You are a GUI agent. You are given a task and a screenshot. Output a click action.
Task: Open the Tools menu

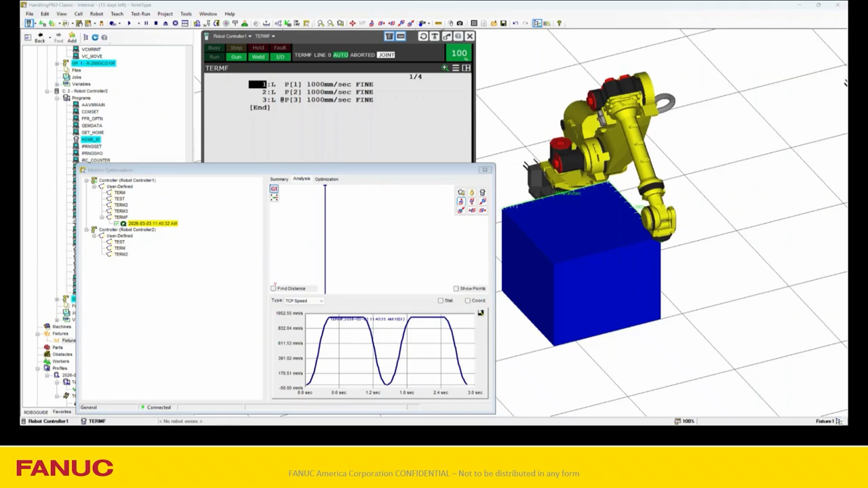click(x=186, y=14)
